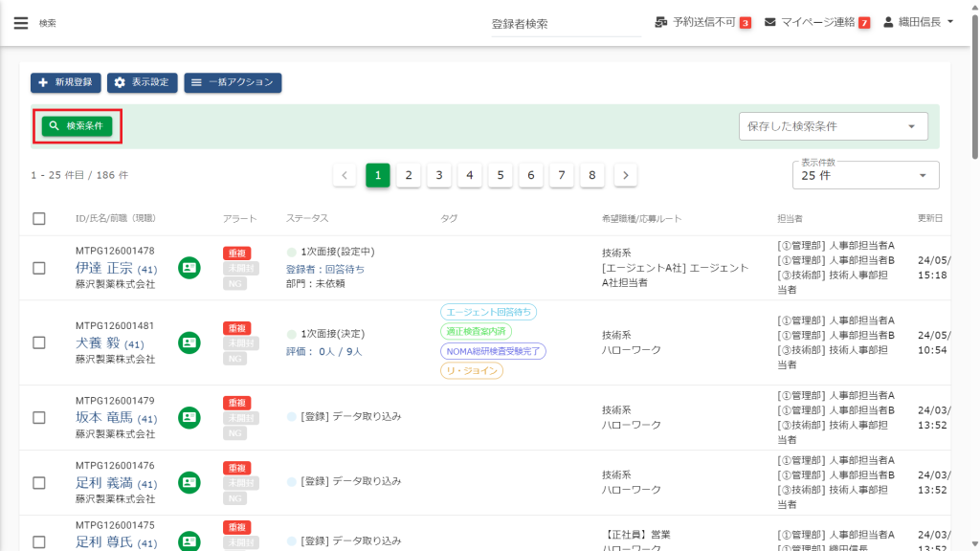Toggle the select-all checkbox in table header

[39, 219]
